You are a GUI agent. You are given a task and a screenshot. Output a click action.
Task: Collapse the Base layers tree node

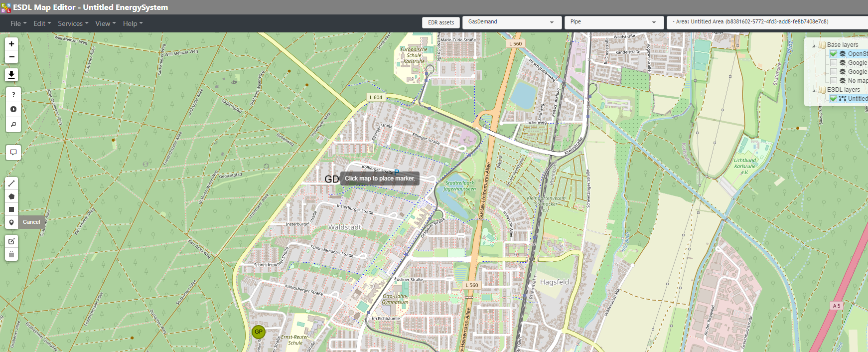click(814, 45)
